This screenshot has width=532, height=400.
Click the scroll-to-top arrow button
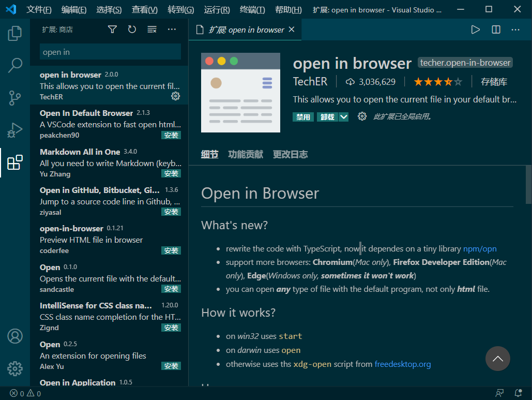pos(498,359)
